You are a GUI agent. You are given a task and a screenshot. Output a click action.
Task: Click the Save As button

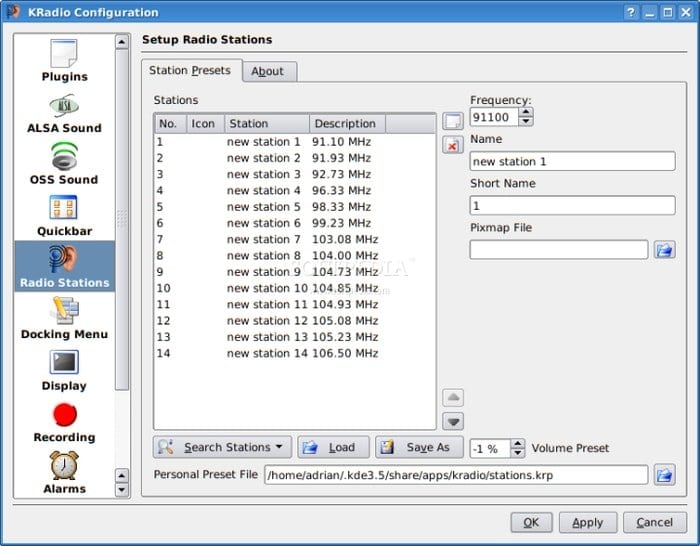[419, 447]
